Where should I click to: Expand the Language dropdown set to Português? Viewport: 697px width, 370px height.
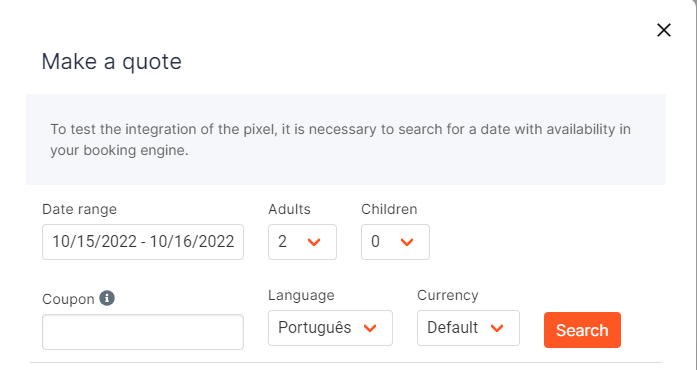pos(330,328)
